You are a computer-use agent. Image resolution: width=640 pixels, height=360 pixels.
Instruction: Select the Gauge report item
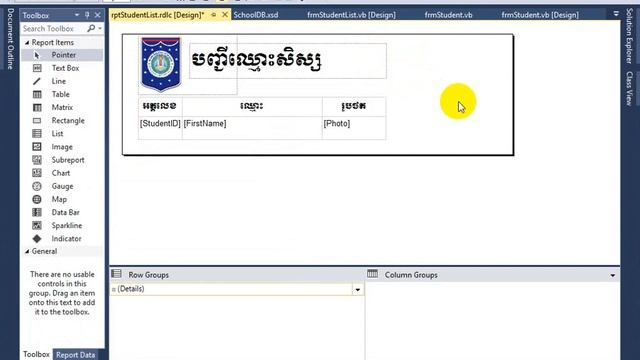click(x=62, y=186)
